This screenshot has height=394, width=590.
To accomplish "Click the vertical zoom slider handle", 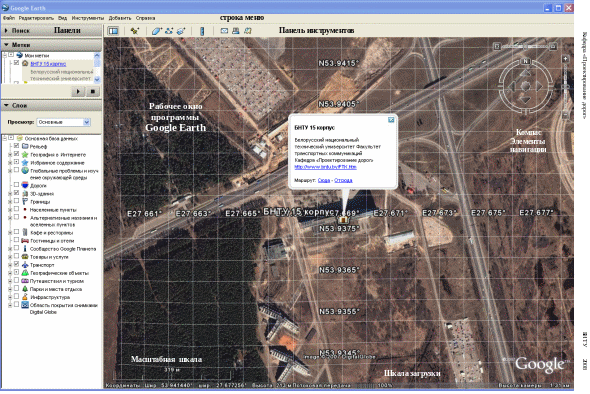I will click(x=565, y=87).
